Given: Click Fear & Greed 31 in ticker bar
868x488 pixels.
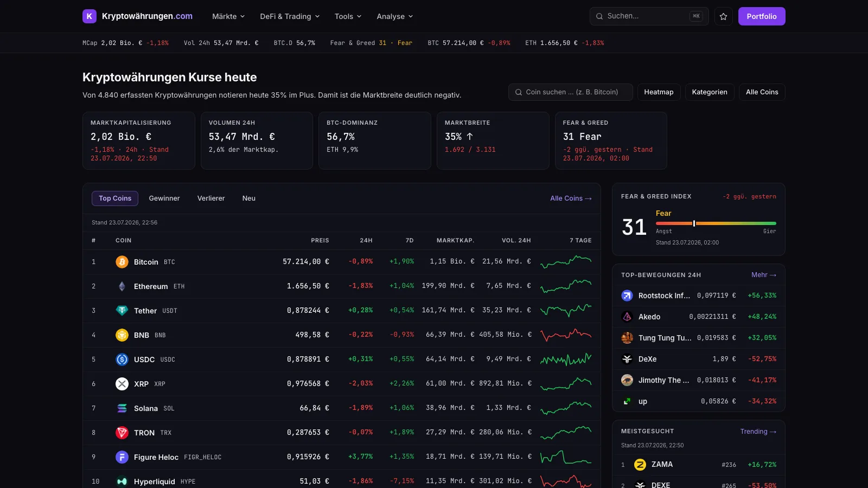Looking at the screenshot, I should pos(371,43).
